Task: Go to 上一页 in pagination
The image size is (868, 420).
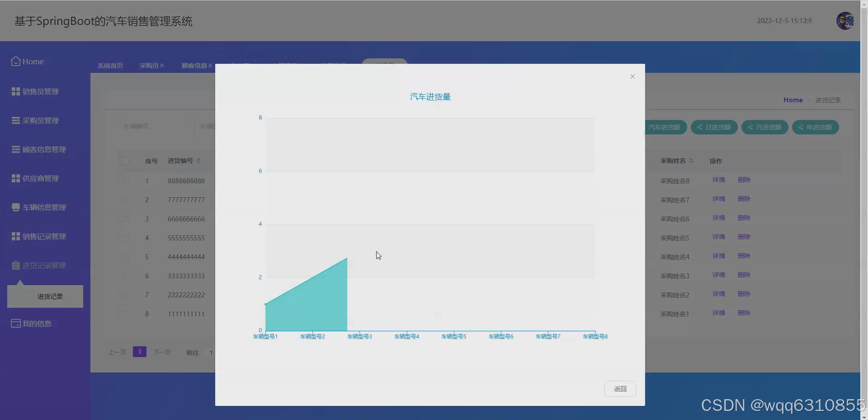Action: (117, 352)
